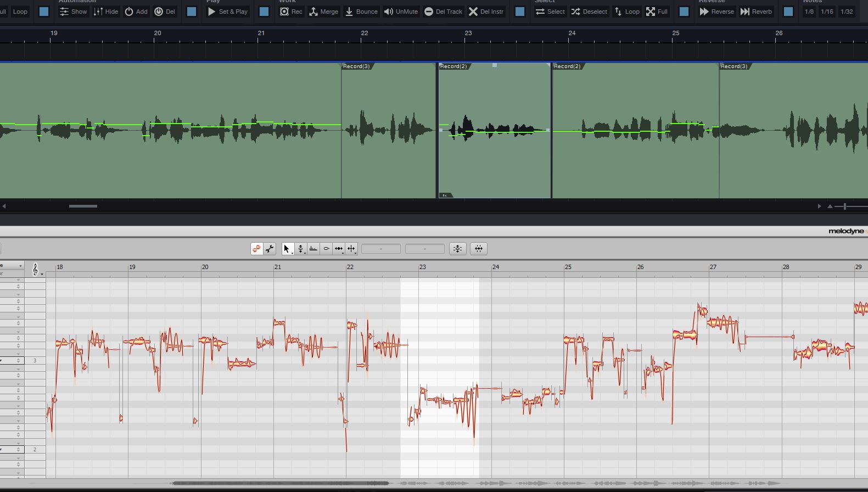Select the Melodyne timing tool
This screenshot has height=492, width=868.
[339, 249]
